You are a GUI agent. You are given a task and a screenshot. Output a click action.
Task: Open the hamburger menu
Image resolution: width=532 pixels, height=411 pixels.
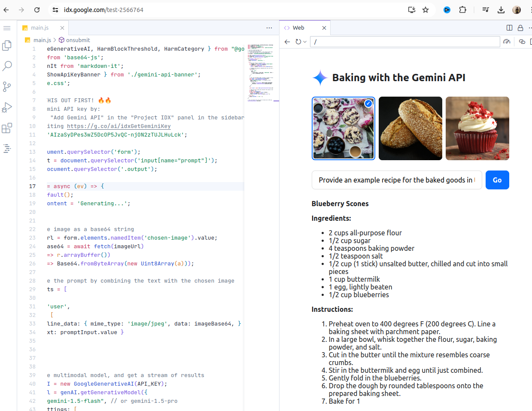[7, 28]
